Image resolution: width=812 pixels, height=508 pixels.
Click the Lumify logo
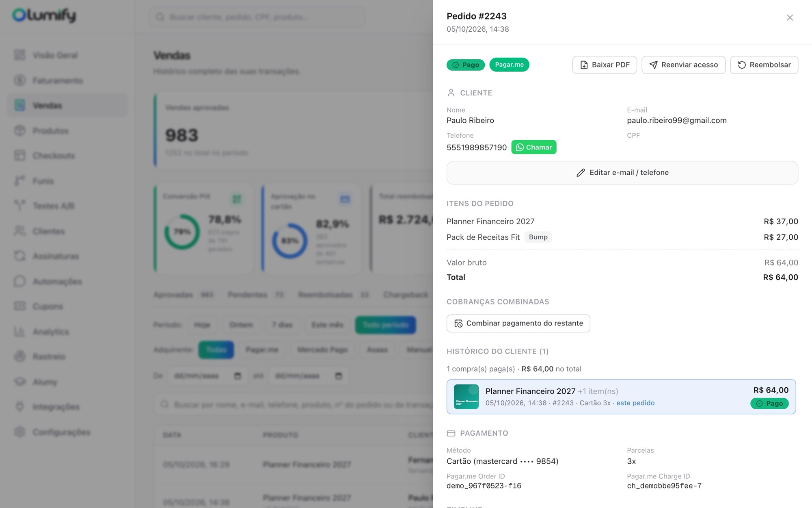[44, 15]
